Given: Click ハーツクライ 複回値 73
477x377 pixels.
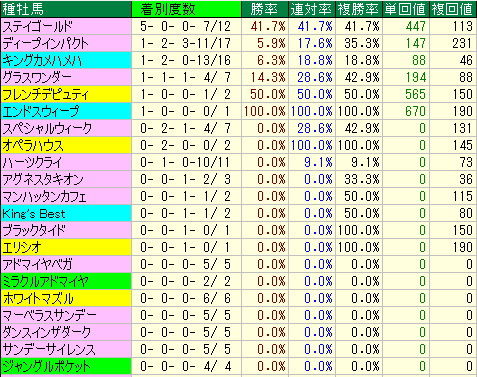Looking at the screenshot, I should [x=466, y=162].
